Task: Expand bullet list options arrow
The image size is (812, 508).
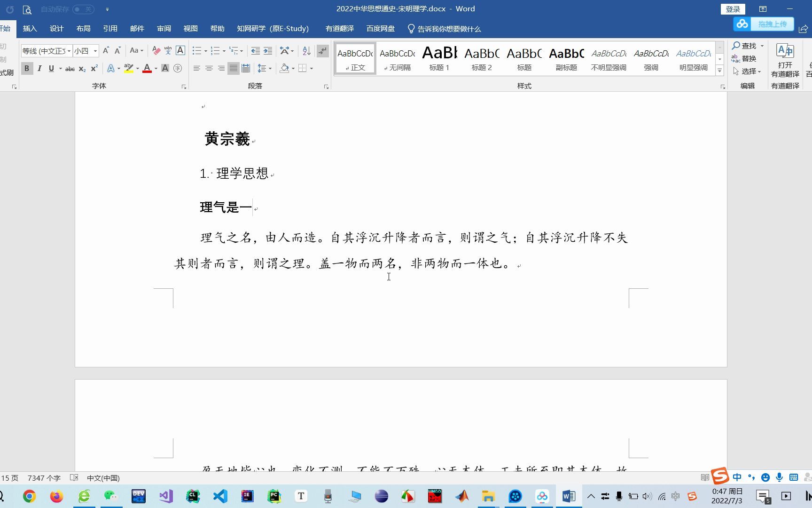Action: (x=206, y=51)
